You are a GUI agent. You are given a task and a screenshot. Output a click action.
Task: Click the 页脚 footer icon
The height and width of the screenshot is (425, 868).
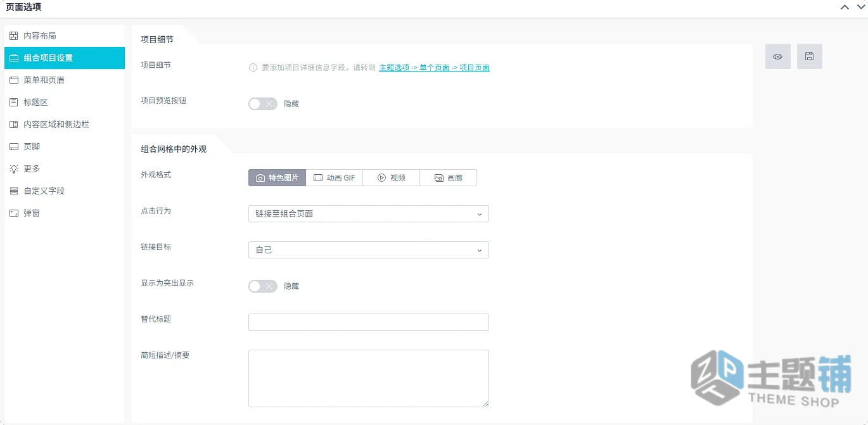point(14,147)
